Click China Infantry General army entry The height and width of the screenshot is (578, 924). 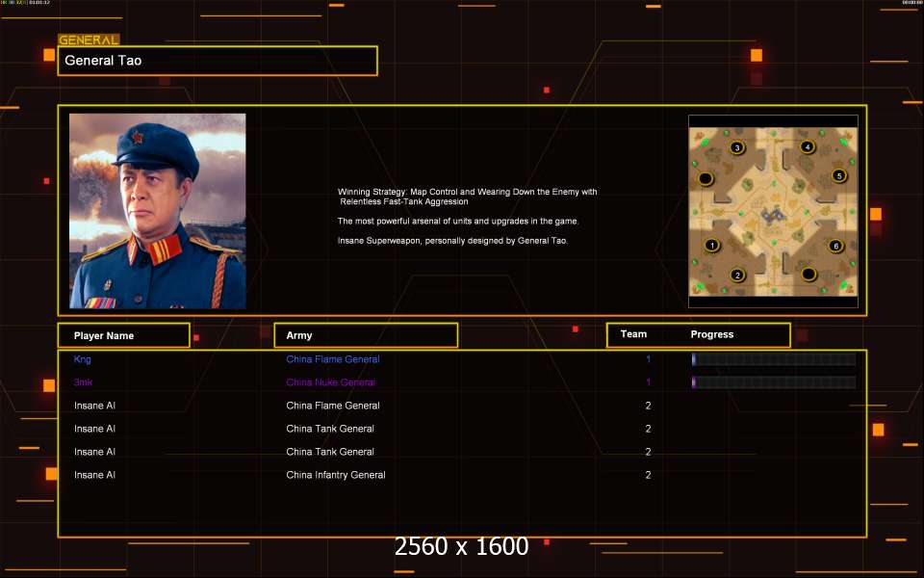tap(336, 475)
